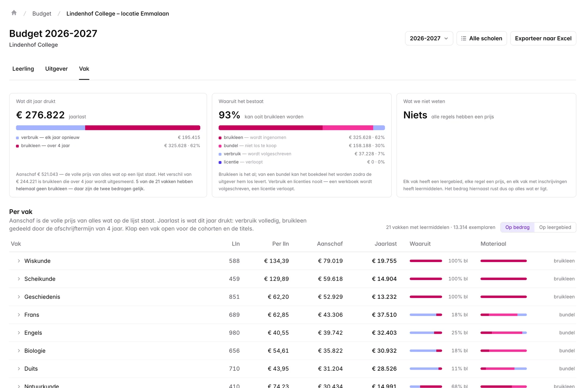The height and width of the screenshot is (388, 588).
Task: Switch to the Uitgever tab
Action: (x=56, y=69)
